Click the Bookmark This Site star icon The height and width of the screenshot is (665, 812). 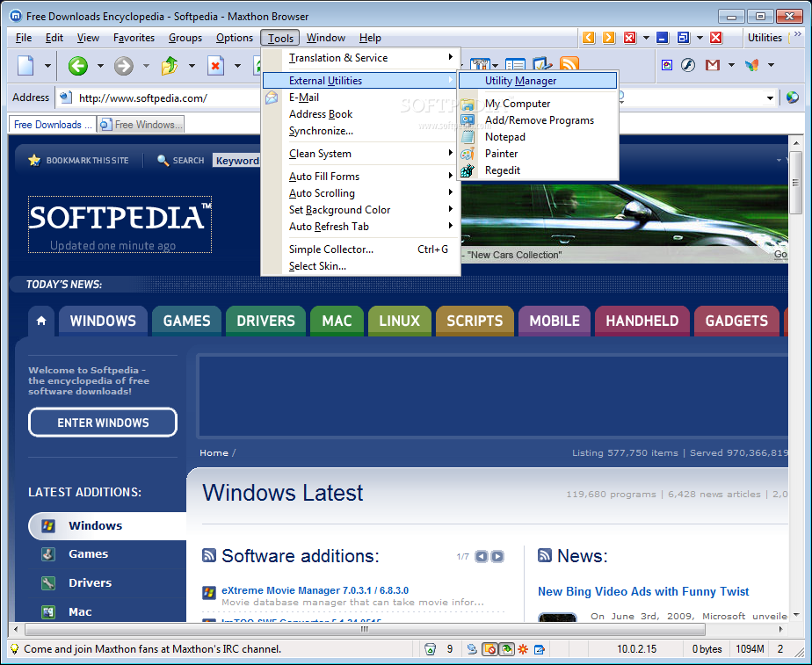[34, 161]
